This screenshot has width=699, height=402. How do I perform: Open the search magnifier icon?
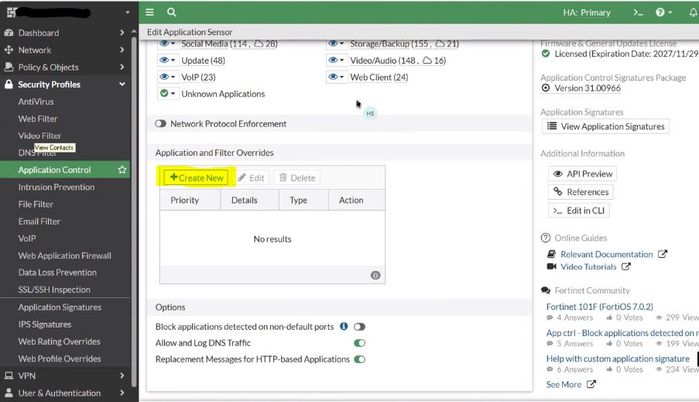point(172,12)
